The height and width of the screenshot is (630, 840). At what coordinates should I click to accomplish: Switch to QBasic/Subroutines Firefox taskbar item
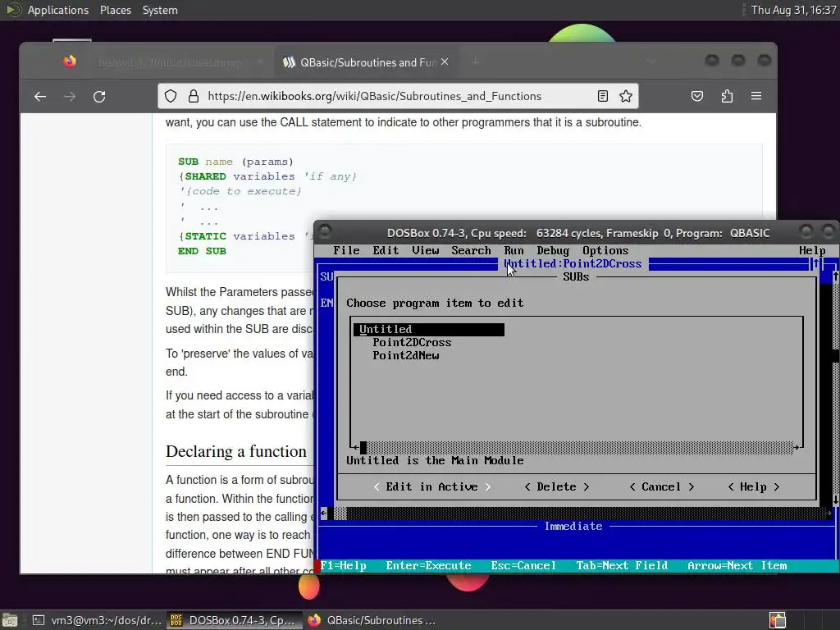point(372,620)
